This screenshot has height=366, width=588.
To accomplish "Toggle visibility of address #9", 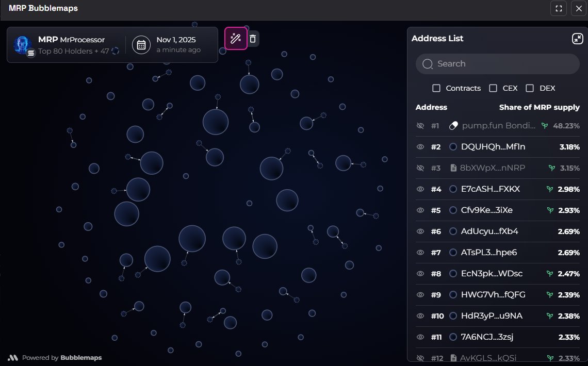I will pos(420,295).
